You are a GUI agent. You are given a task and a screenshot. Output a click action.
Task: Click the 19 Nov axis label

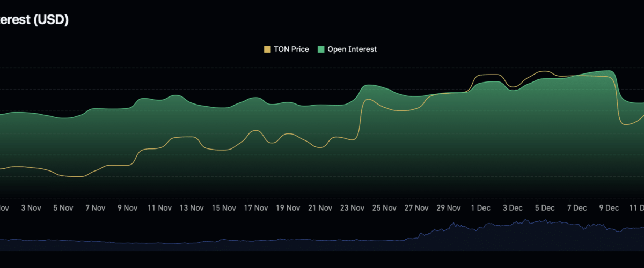(288, 208)
